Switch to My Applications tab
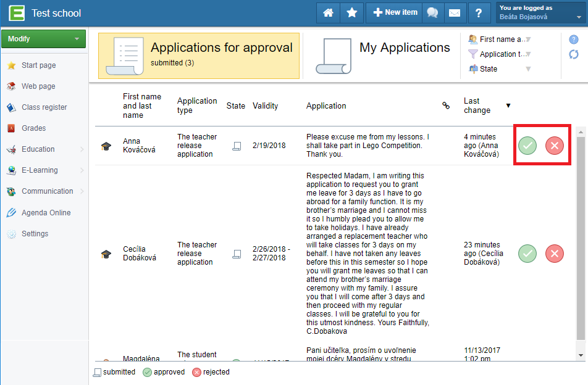 pyautogui.click(x=382, y=56)
